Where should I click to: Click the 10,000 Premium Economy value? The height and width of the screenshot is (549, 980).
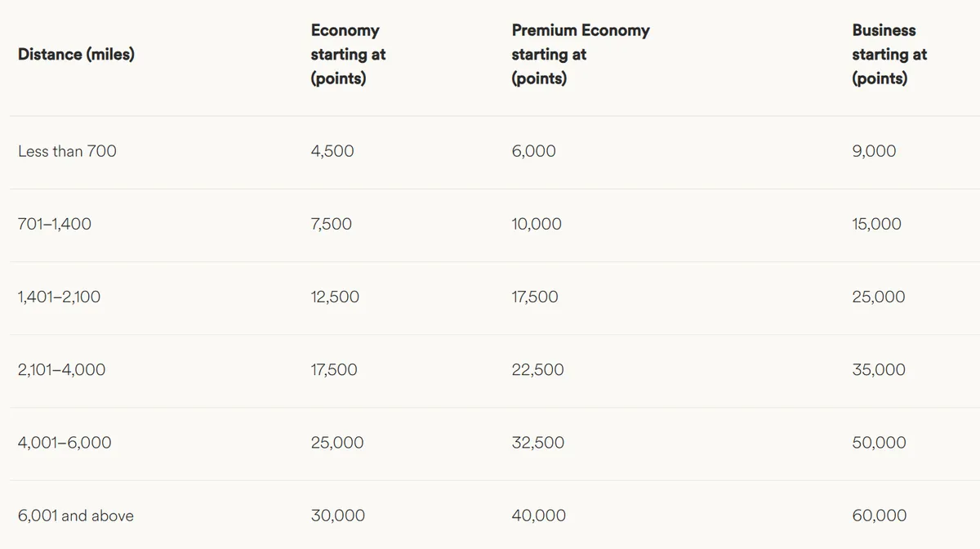tap(537, 224)
